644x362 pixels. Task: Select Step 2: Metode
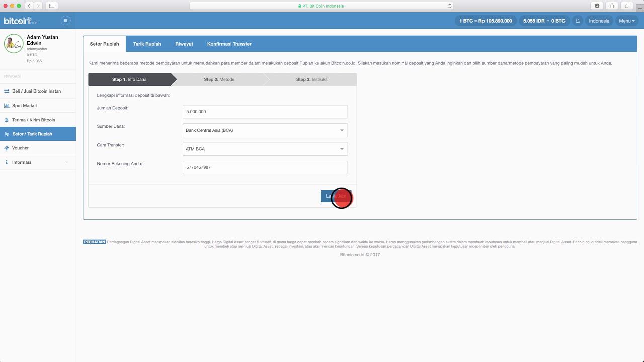(219, 79)
